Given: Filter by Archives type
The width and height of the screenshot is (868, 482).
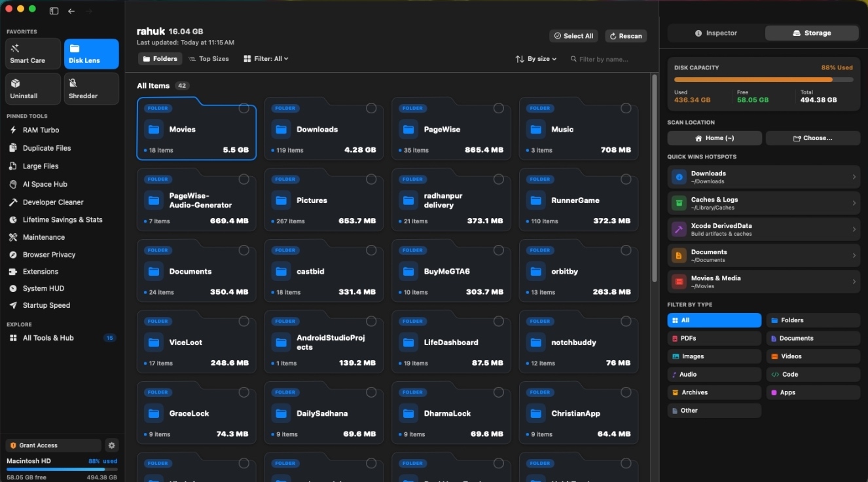Looking at the screenshot, I should [x=714, y=392].
